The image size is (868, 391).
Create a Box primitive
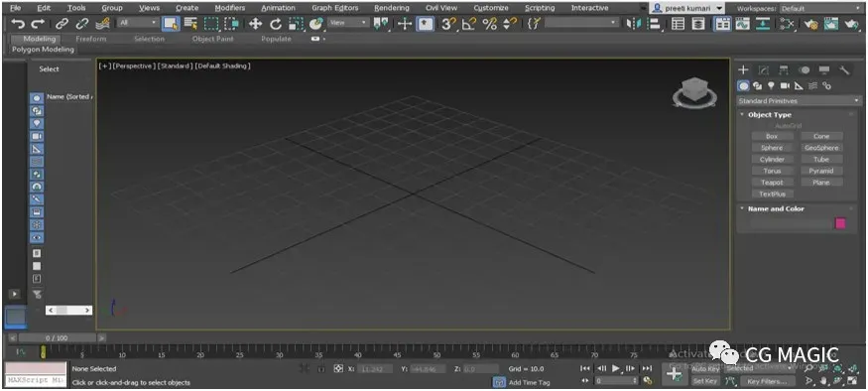click(x=772, y=136)
